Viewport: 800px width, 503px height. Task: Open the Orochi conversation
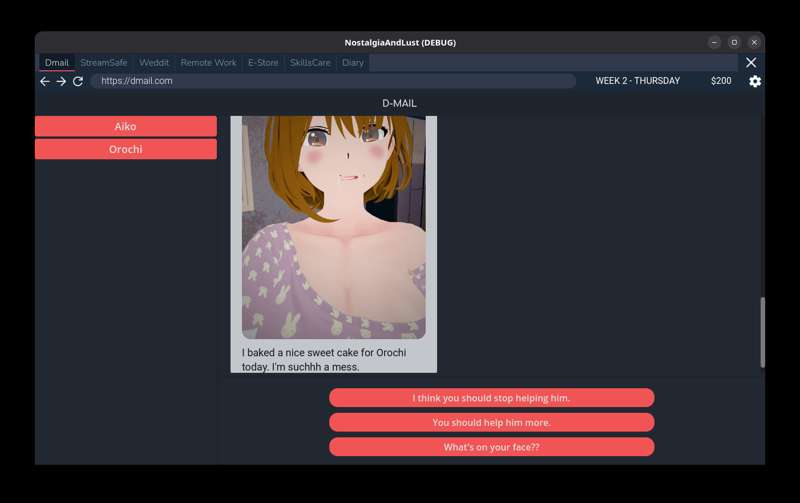tap(125, 149)
